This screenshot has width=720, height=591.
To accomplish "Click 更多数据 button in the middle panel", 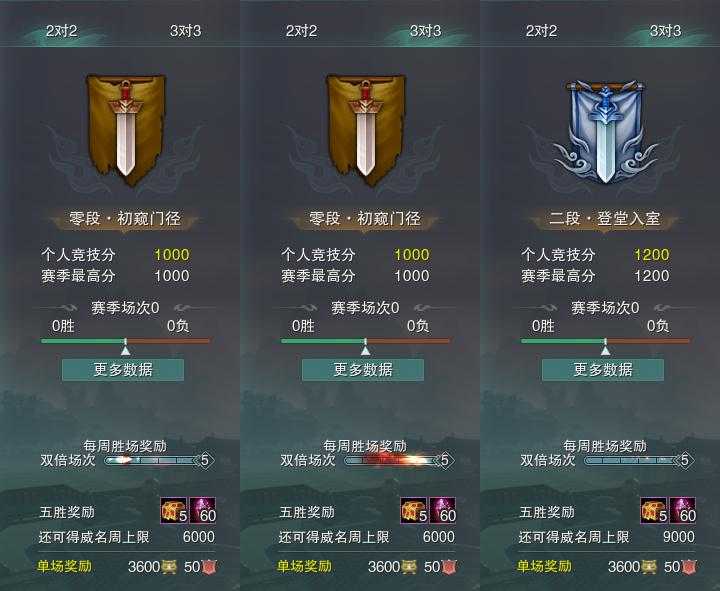I will click(x=363, y=370).
